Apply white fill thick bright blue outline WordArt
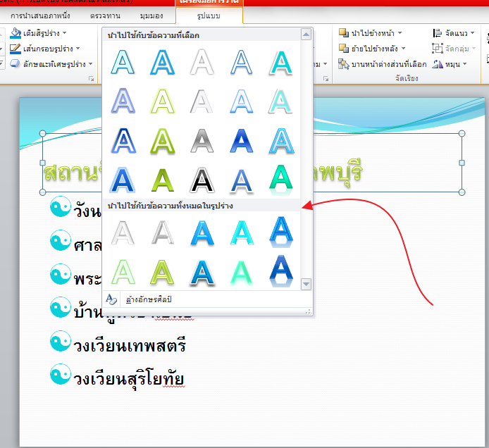This screenshot has width=489, height=448. tap(163, 62)
